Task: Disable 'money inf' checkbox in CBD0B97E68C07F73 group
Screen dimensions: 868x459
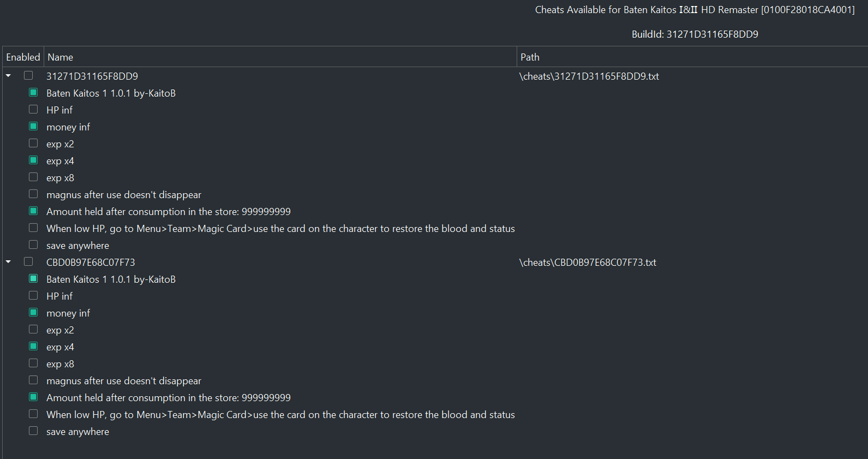Action: coord(33,313)
